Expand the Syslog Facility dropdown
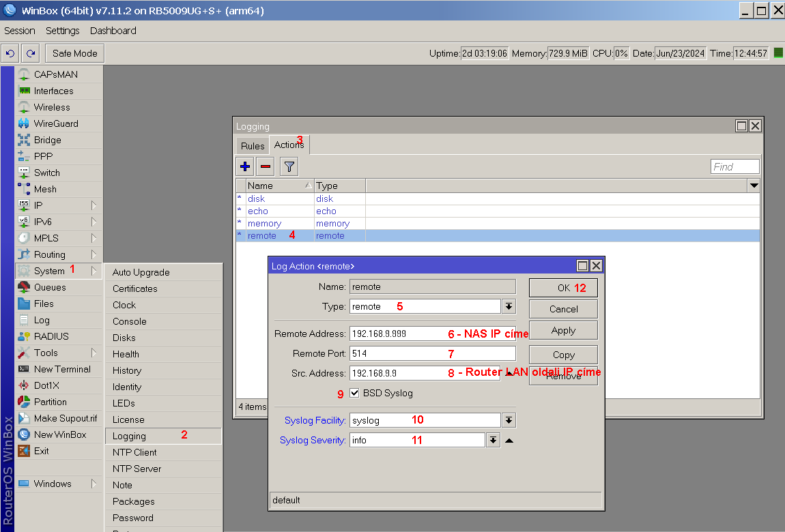Screen dimensions: 785x532 (509, 421)
